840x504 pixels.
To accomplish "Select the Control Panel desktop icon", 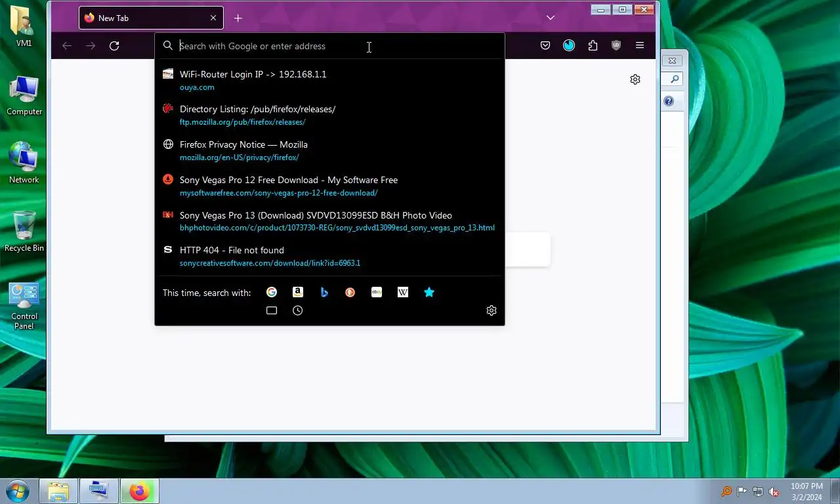I will 24,306.
